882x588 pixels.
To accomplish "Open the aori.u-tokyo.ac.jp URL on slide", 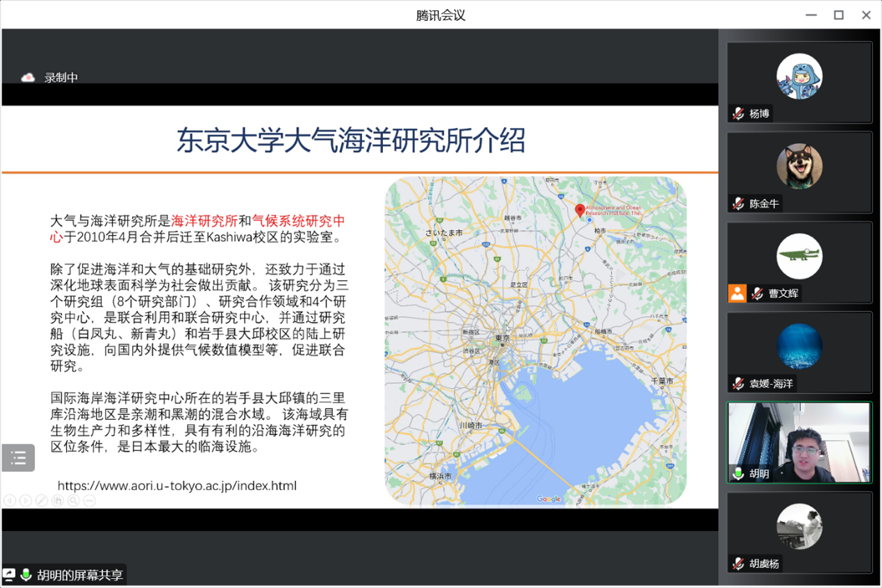I will (177, 486).
